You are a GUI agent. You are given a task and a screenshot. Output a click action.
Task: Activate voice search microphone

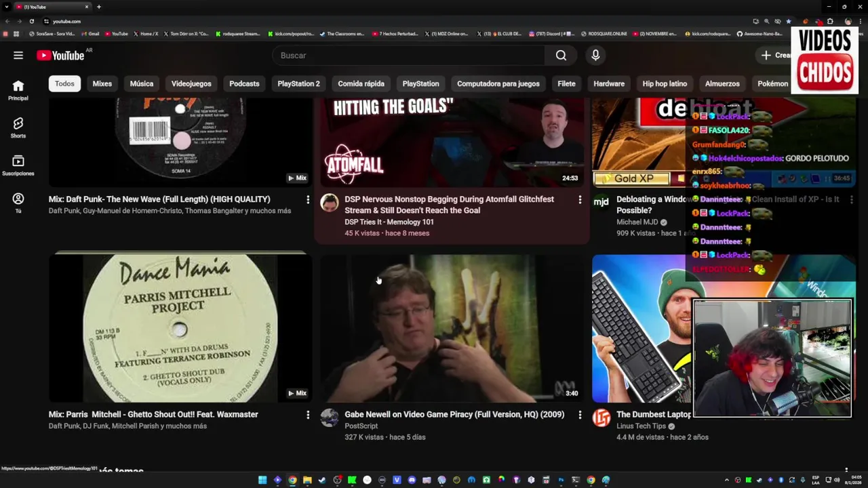click(x=595, y=56)
